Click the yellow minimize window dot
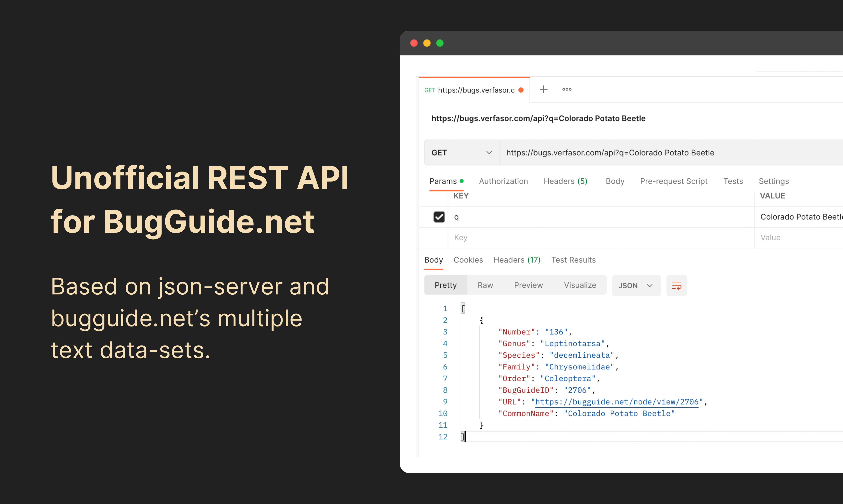Viewport: 843px width, 504px height. click(427, 43)
